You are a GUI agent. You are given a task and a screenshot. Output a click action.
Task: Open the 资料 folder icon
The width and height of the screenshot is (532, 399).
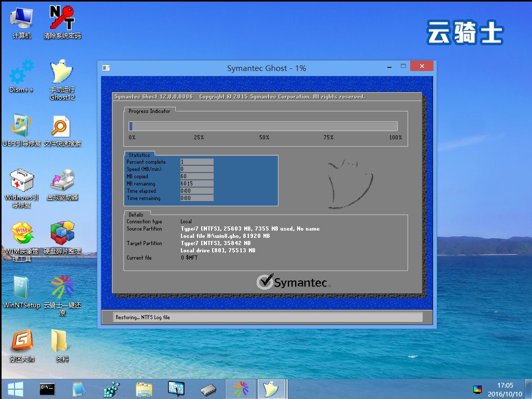pos(62,346)
